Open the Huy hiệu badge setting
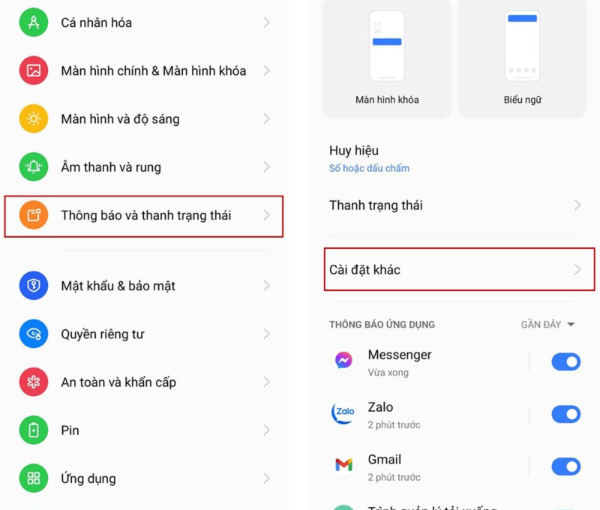 coord(455,158)
